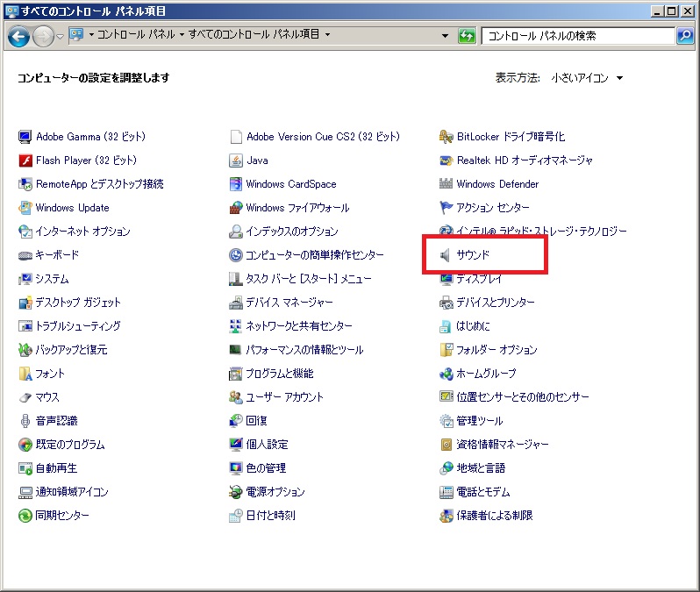700x592 pixels.
Task: Open the はじめに link
Action: 473,326
